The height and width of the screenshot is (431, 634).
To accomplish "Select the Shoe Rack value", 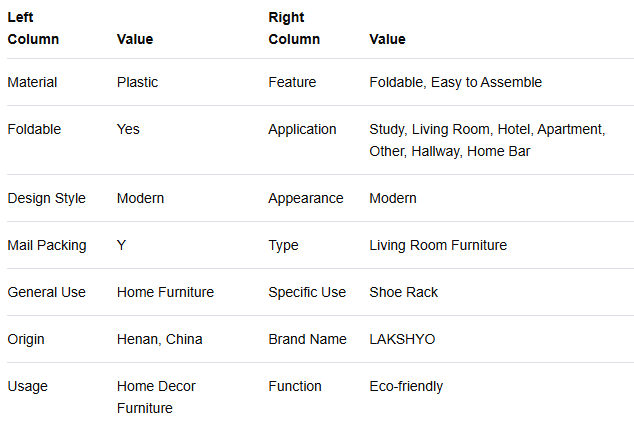I will click(404, 292).
